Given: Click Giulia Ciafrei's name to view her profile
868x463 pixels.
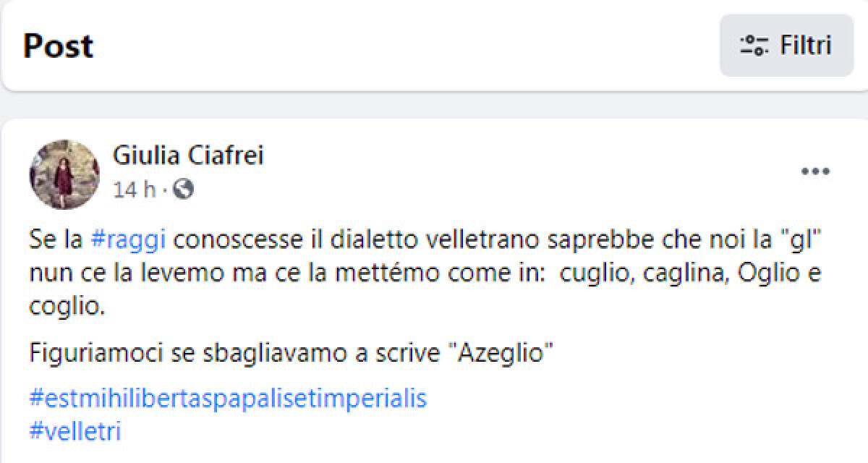Looking at the screenshot, I should coord(189,156).
